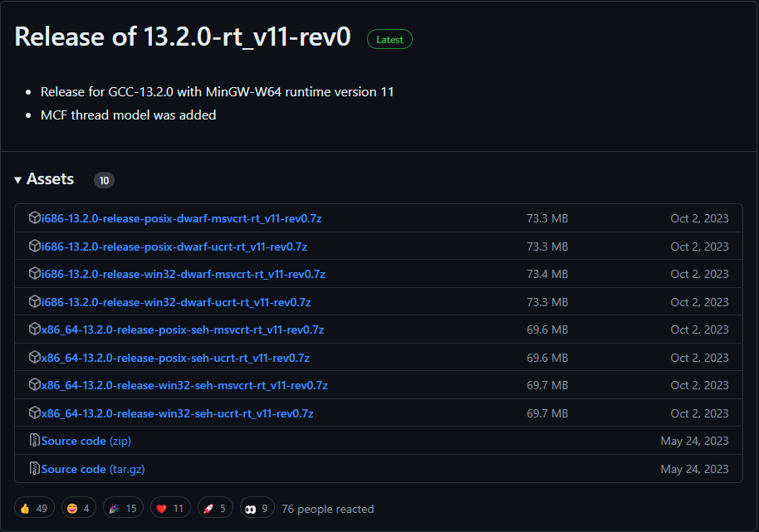The image size is (759, 532).
Task: Download i686-13.2.0-release-win32-dwarf-msvcrt-rt_v11-rev0.7z
Action: [x=184, y=274]
